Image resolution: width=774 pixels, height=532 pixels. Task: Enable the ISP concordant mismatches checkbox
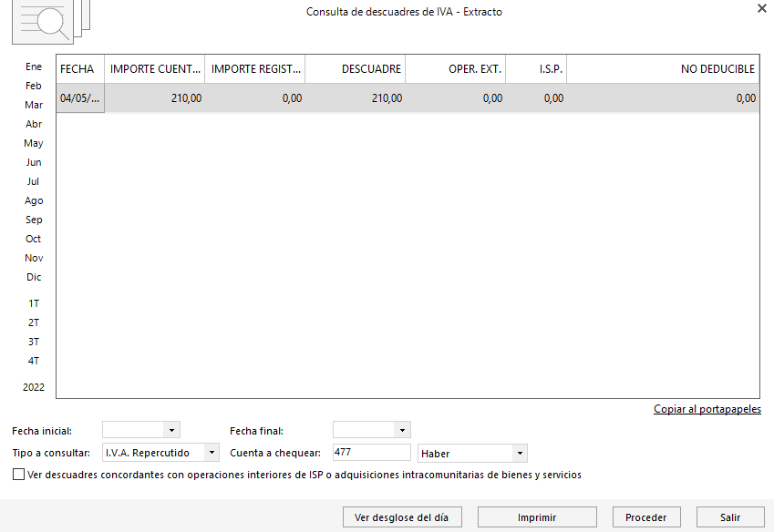18,475
